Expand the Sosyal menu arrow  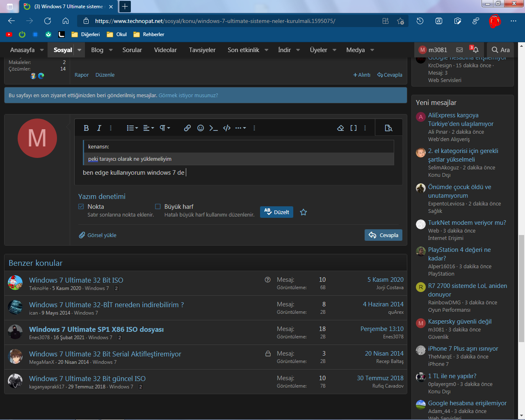[x=79, y=50]
